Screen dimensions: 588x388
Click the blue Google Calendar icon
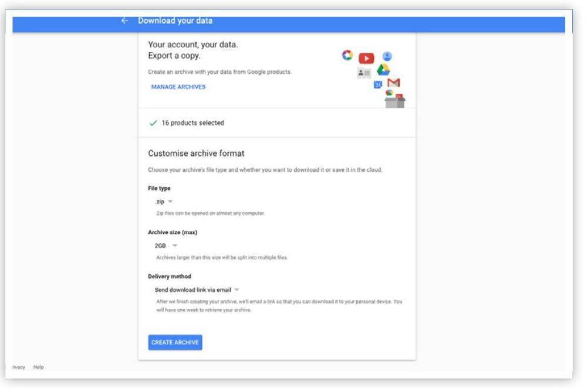coord(378,84)
